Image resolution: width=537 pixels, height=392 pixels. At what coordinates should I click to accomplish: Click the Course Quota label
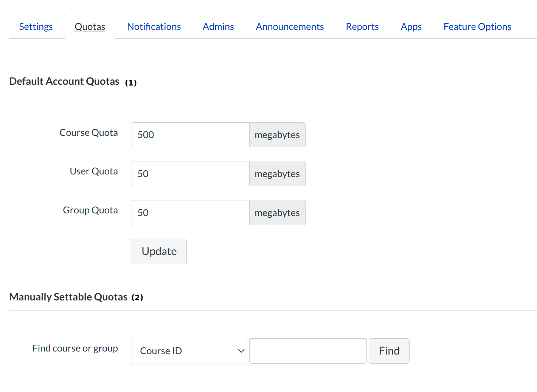pos(88,133)
